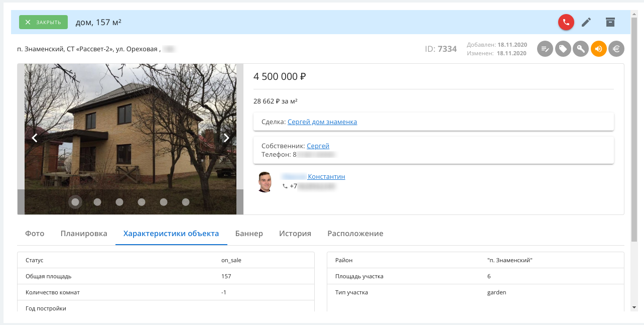Screen dimensions: 644x325
Task: Select the last photo carousel dot
Action: (186, 202)
